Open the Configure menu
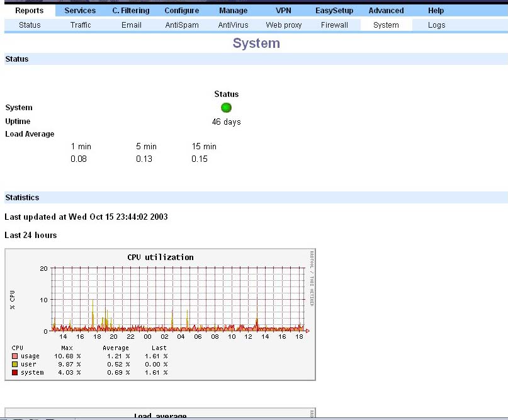The image size is (508, 420). pos(182,10)
